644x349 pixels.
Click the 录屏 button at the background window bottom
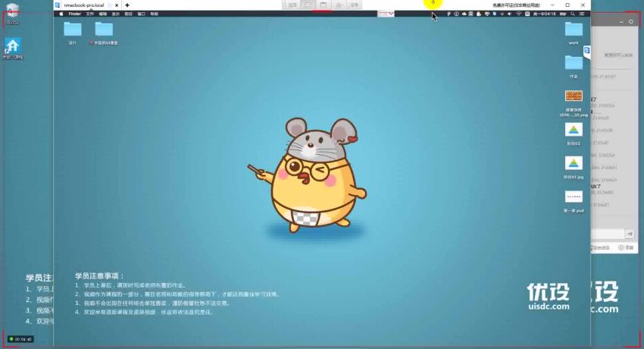tap(627, 247)
